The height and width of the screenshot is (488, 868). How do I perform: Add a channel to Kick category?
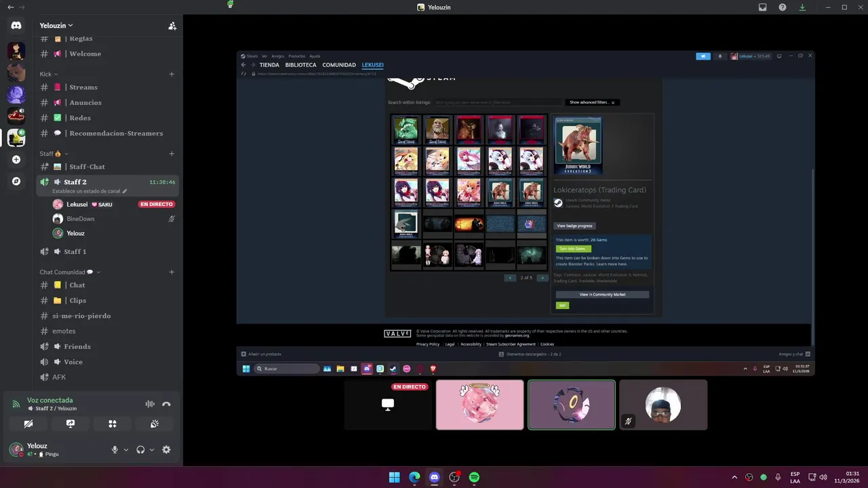pyautogui.click(x=172, y=74)
